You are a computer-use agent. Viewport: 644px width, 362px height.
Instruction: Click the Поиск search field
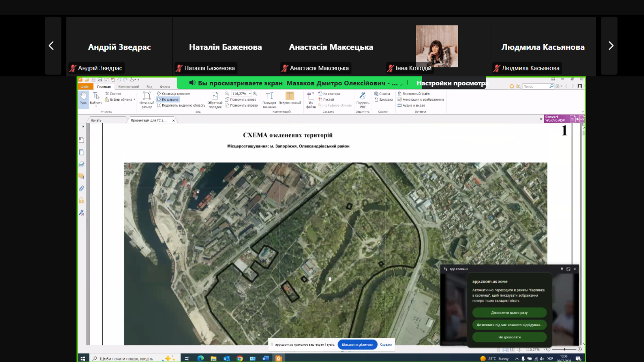(536, 86)
